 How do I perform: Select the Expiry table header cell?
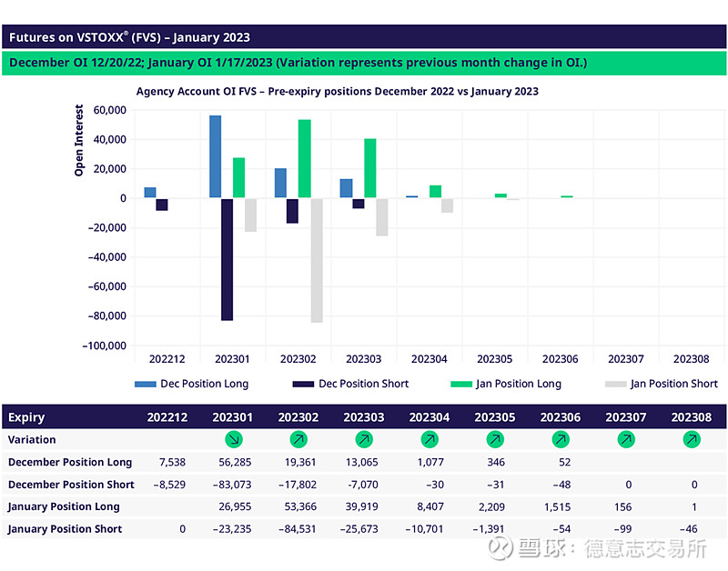pos(27,417)
